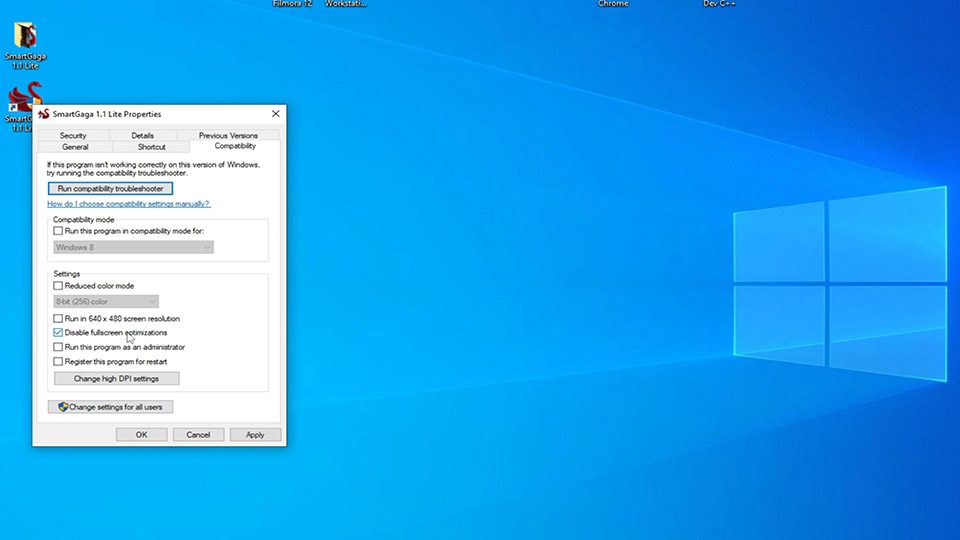The height and width of the screenshot is (540, 960).
Task: Click Run compatibility troubleshooter button
Action: point(110,189)
